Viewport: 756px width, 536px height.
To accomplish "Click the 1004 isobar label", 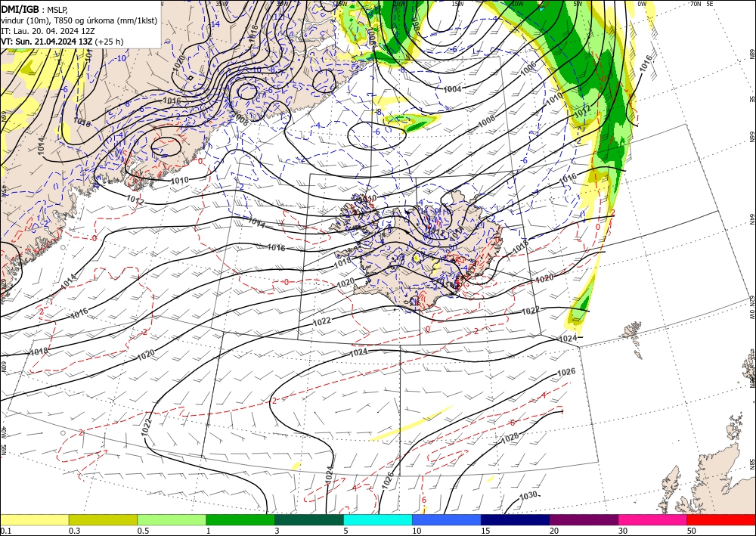I will 452,89.
